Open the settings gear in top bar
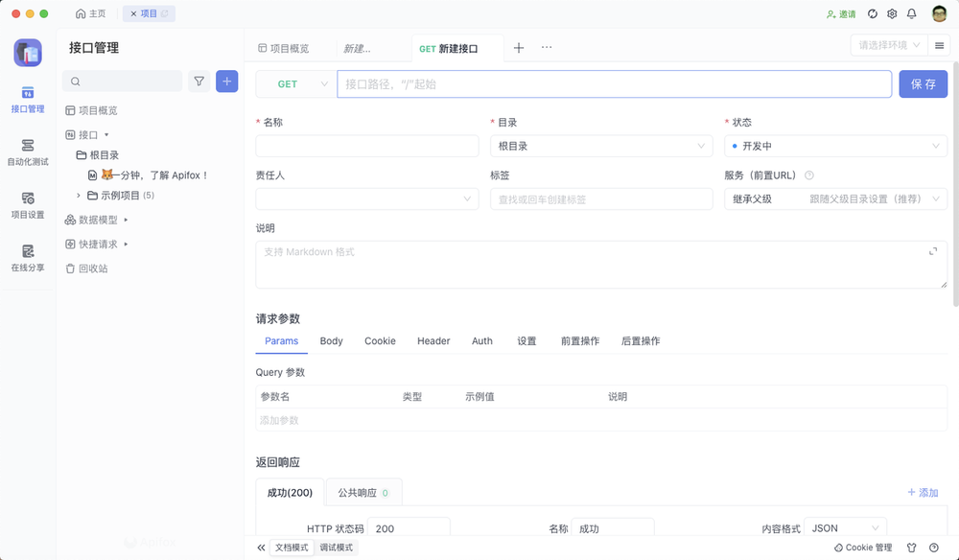This screenshot has width=959, height=560. coord(891,13)
